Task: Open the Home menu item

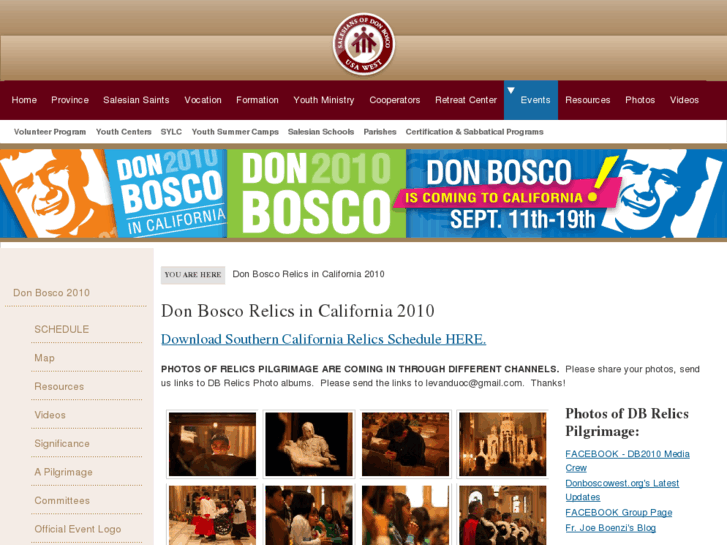Action: 24,100
